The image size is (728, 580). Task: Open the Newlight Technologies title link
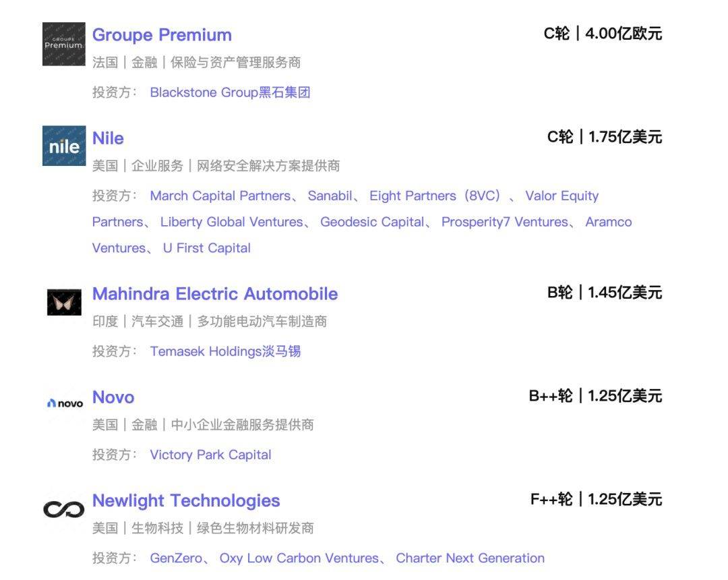point(186,501)
